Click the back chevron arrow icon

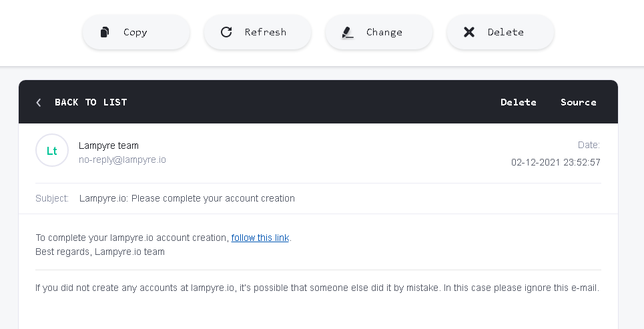click(39, 102)
